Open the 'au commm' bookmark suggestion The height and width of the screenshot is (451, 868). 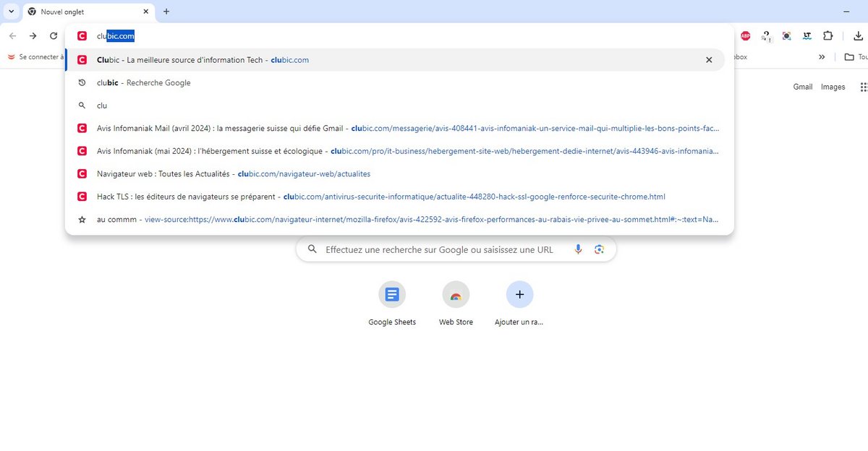pos(395,220)
